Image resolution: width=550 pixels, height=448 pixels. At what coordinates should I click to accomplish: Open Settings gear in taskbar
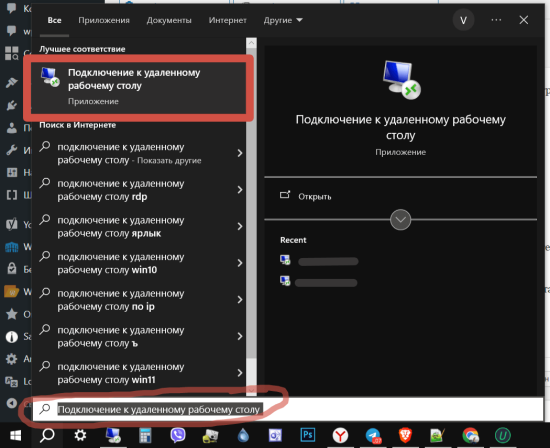[80, 435]
